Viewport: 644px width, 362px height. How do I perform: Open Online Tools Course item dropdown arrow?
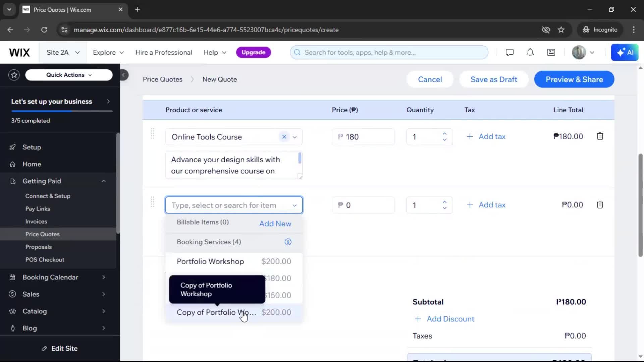tap(294, 137)
